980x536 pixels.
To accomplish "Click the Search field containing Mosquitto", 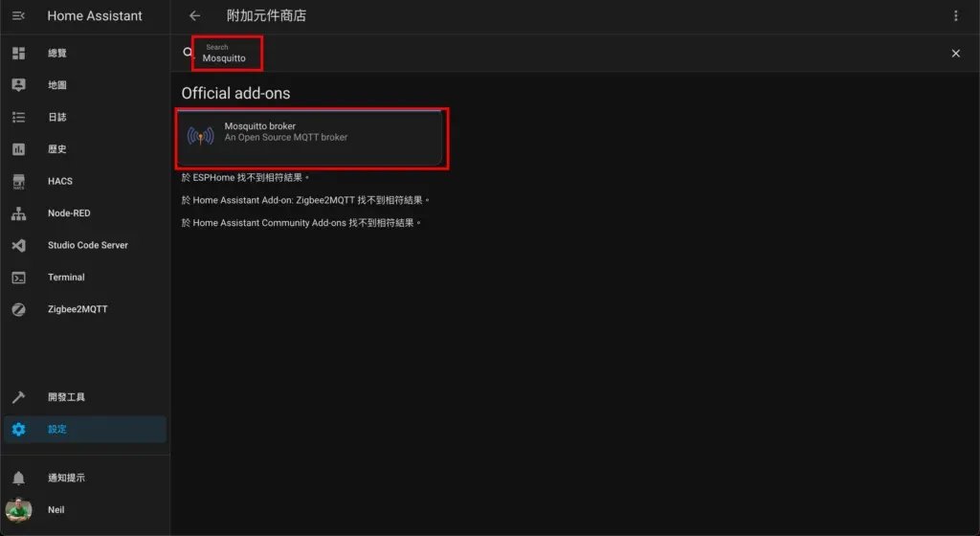I will click(230, 54).
